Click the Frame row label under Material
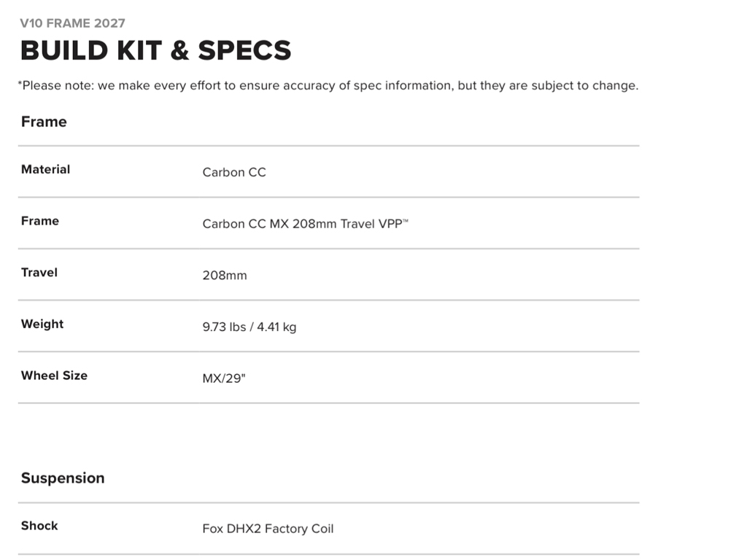 click(40, 221)
